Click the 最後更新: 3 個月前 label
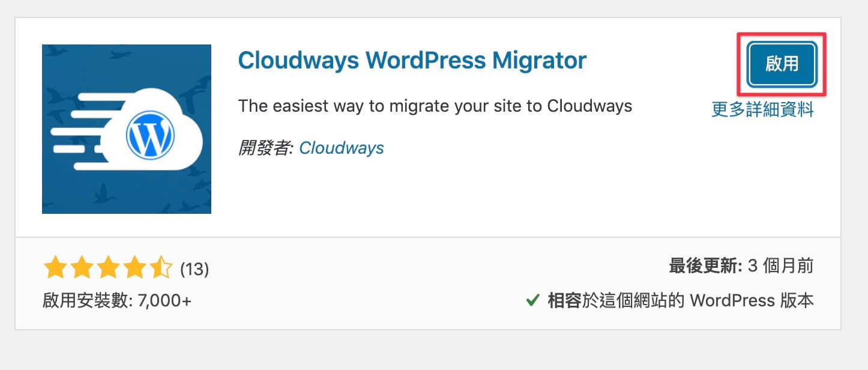This screenshot has width=868, height=370. (x=741, y=266)
